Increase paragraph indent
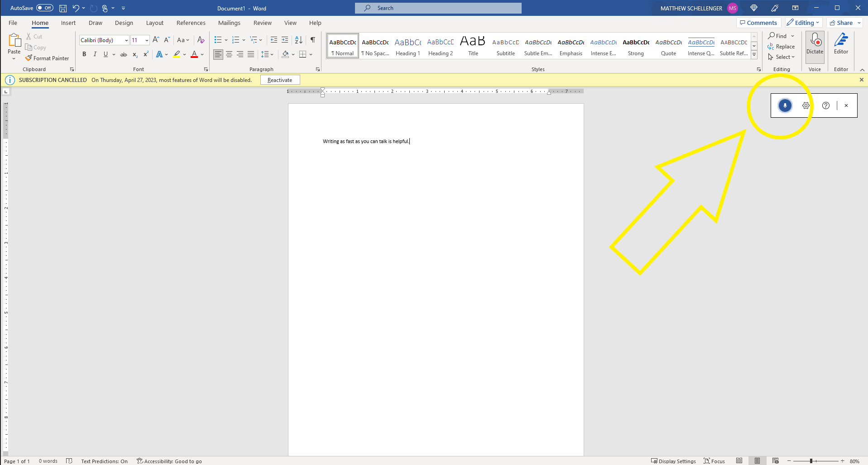The image size is (868, 465). pyautogui.click(x=285, y=40)
